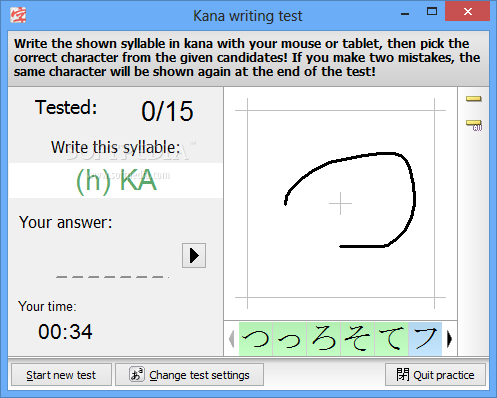Show previous candidates with left arrow
The height and width of the screenshot is (398, 497).
pos(232,339)
